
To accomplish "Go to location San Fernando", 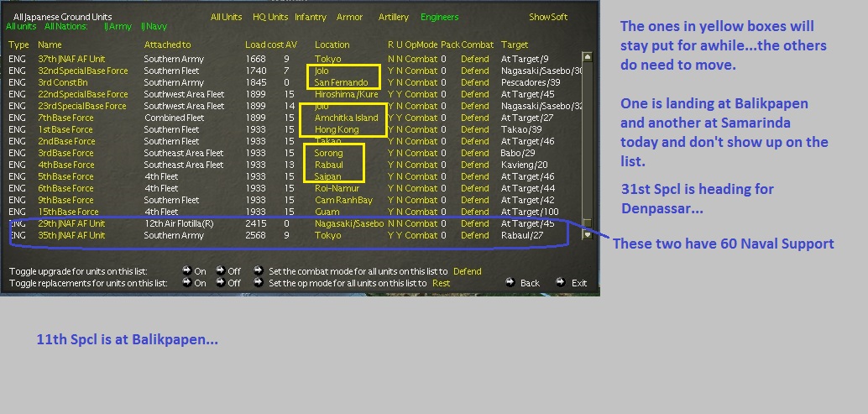I will pyautogui.click(x=341, y=82).
